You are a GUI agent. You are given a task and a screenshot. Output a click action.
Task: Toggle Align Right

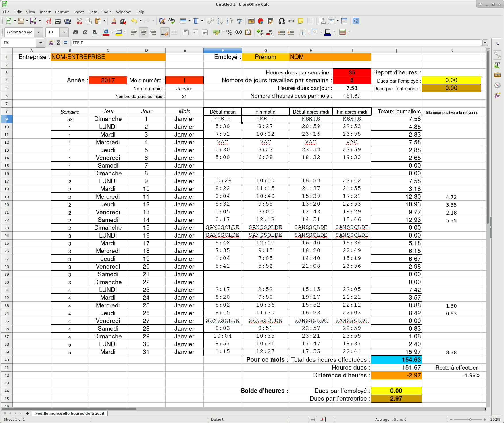[153, 32]
